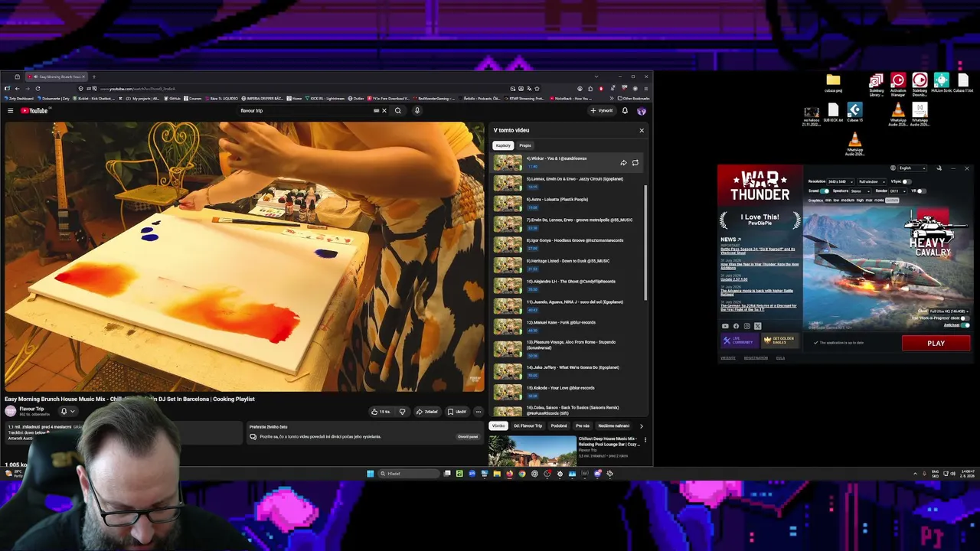
Task: Open Chrome from the Windows taskbar
Action: pyautogui.click(x=522, y=474)
